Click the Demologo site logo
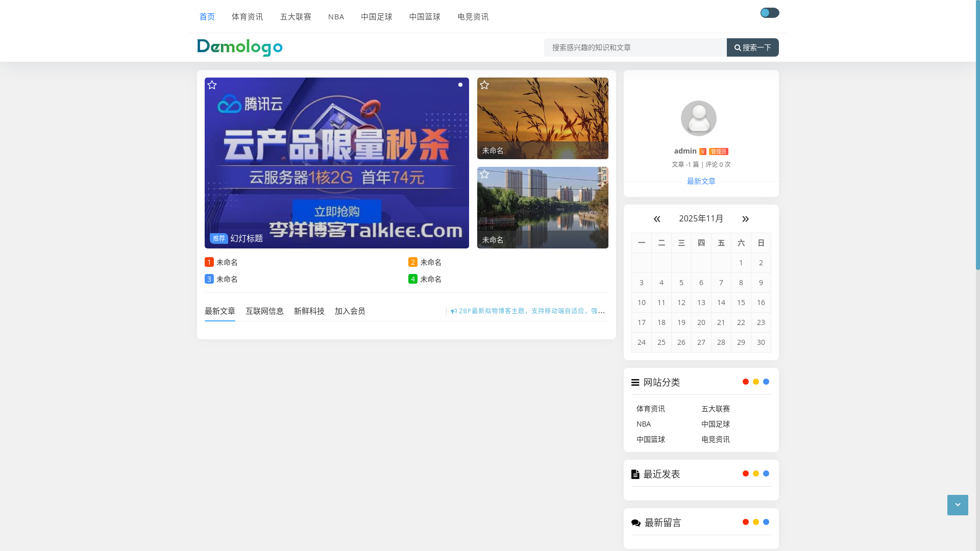The image size is (980, 551). coord(240,47)
